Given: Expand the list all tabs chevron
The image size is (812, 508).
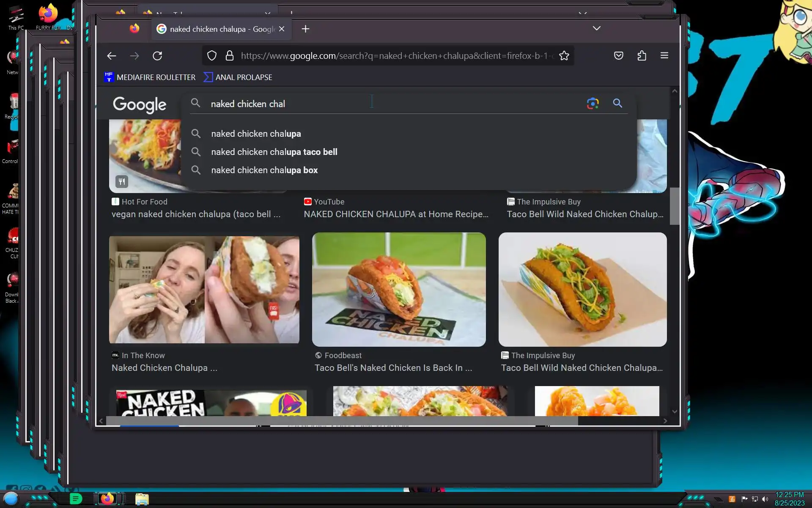Looking at the screenshot, I should click(596, 28).
